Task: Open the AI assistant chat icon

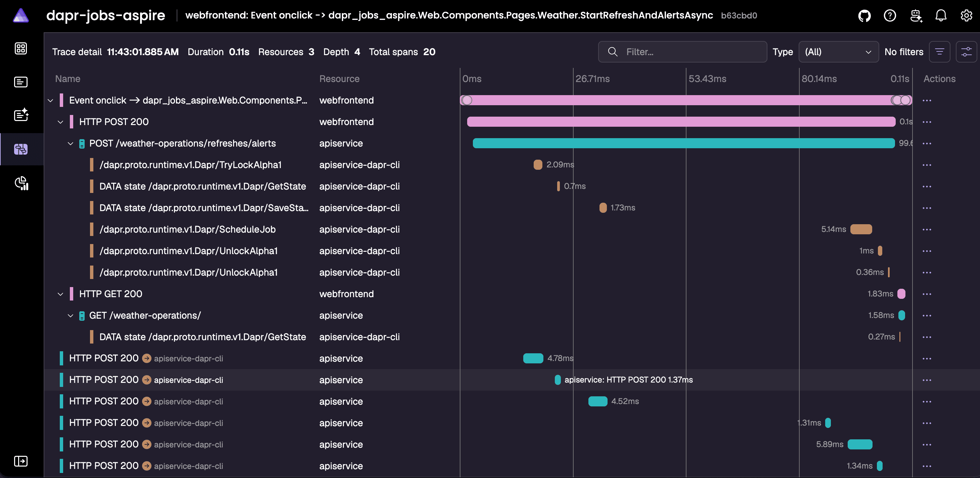Action: (x=916, y=15)
